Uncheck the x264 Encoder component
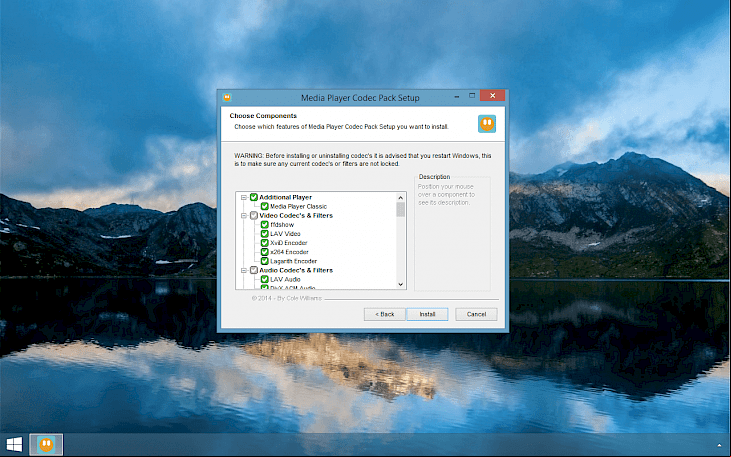Viewport: 731px width, 457px height. (x=264, y=252)
